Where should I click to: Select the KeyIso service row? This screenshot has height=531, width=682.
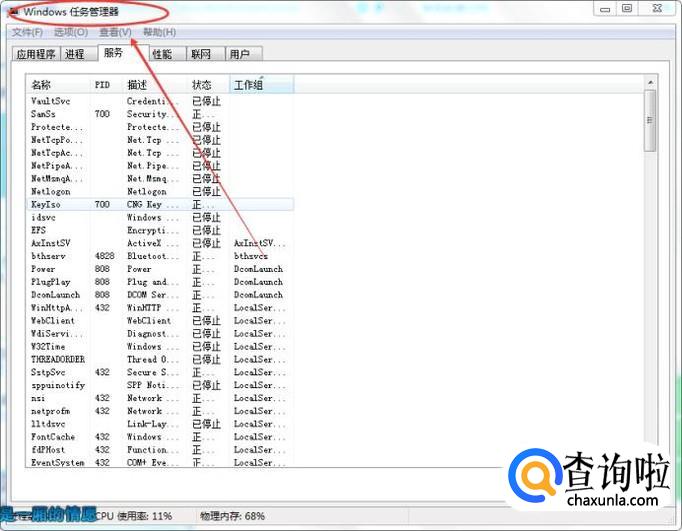coord(160,204)
